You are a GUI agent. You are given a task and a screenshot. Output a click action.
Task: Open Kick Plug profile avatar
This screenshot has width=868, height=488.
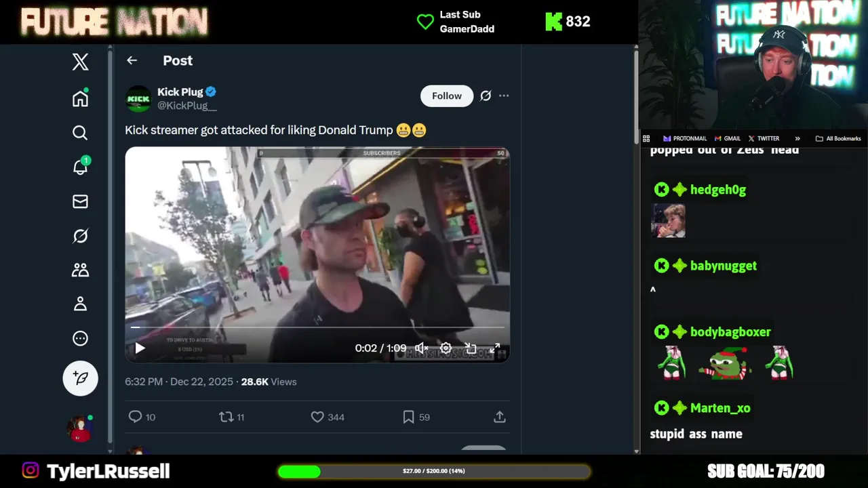(138, 98)
